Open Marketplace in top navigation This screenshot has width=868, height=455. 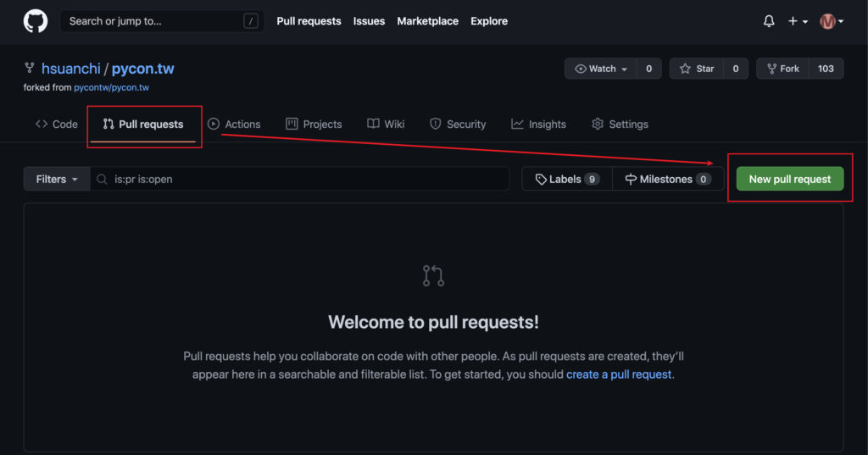click(x=427, y=21)
